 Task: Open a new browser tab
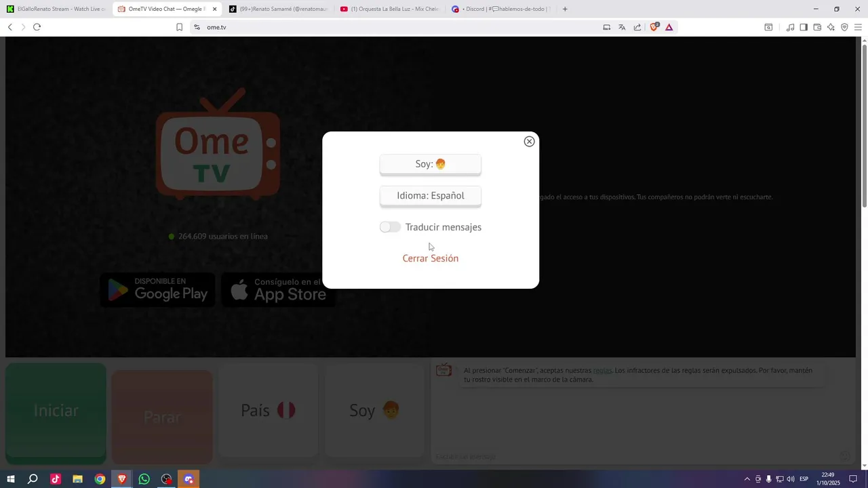[565, 9]
